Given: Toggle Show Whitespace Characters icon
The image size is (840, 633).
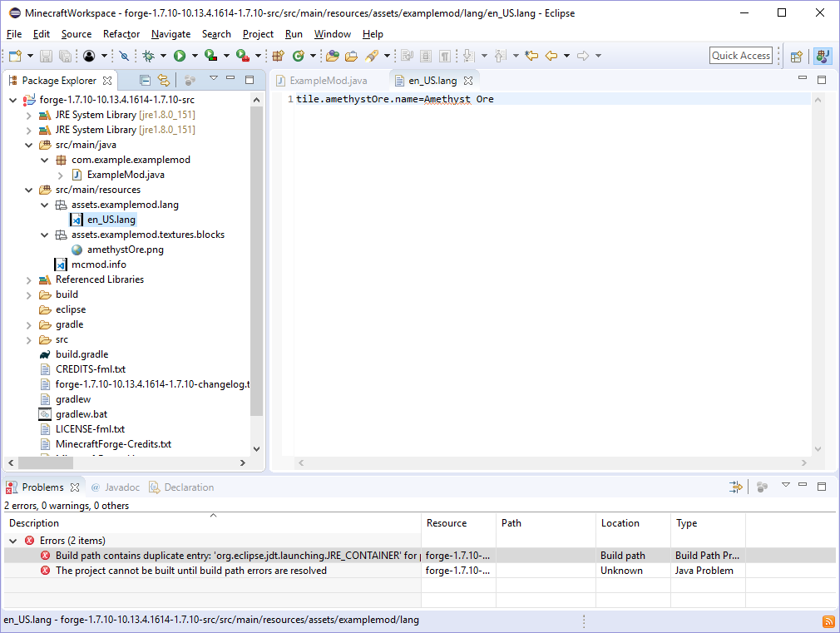Looking at the screenshot, I should 445,56.
